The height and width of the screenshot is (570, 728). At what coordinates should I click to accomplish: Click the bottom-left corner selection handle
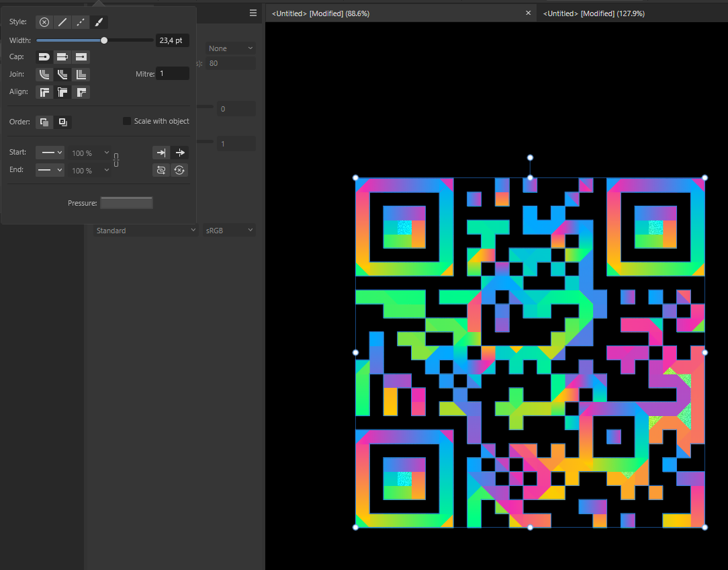point(356,527)
